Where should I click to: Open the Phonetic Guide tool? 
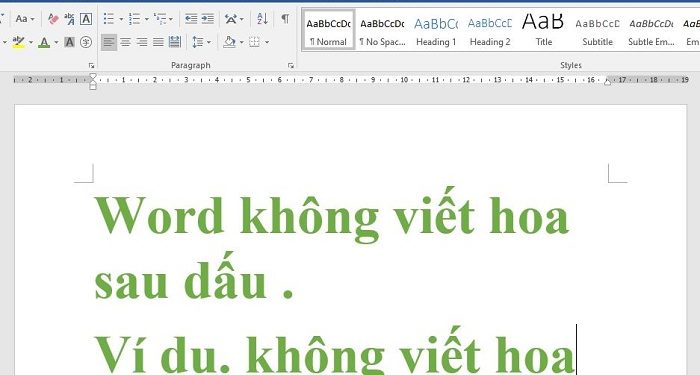pyautogui.click(x=69, y=19)
